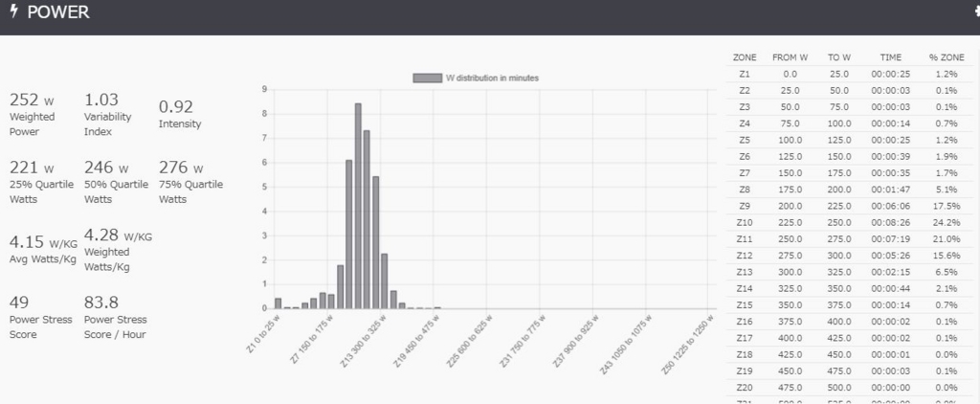Click the TO W column header

(838, 57)
